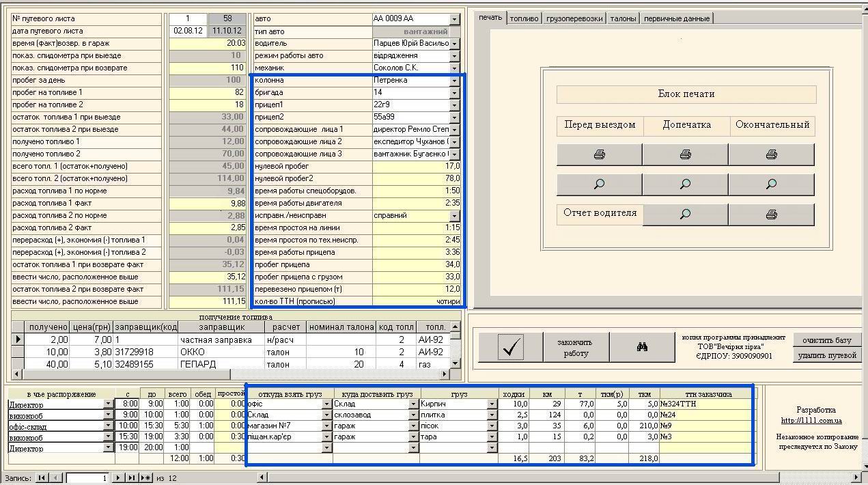Expand the 'водитель' driver dropdown
Screen dimensions: 868x485
[x=455, y=44]
